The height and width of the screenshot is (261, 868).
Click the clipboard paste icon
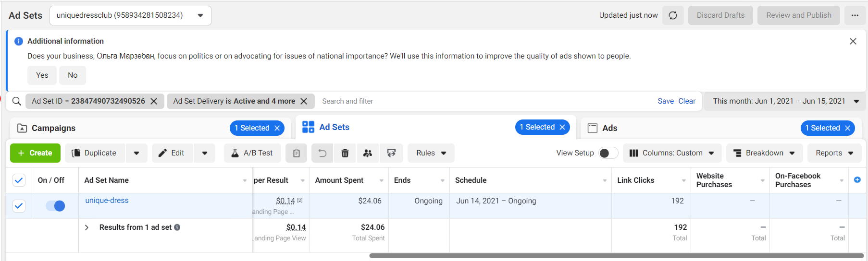(x=296, y=153)
